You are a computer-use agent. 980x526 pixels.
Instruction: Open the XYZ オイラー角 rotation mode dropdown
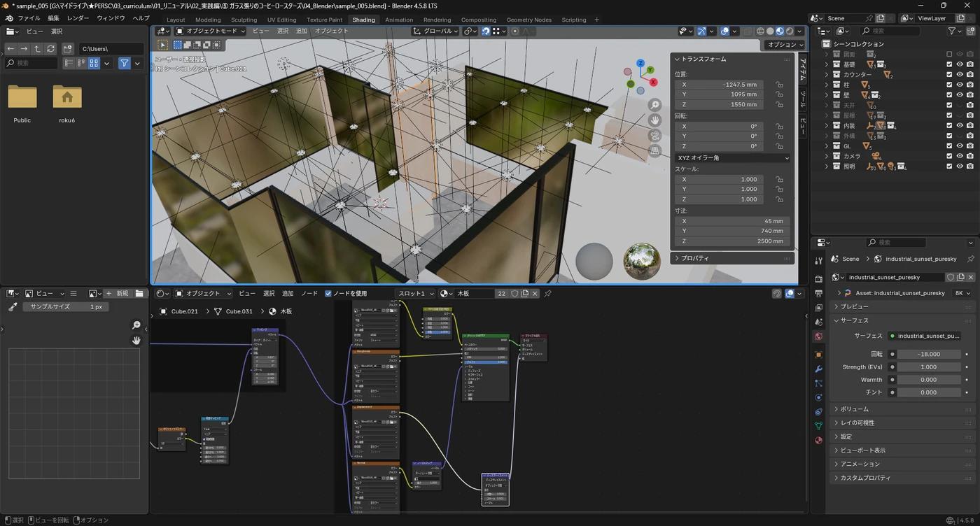(733, 158)
